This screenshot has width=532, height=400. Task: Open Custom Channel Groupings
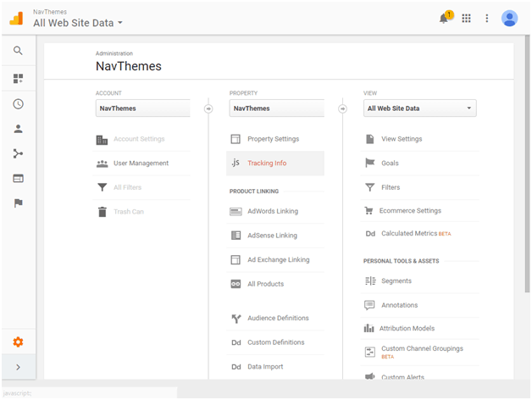pos(422,348)
